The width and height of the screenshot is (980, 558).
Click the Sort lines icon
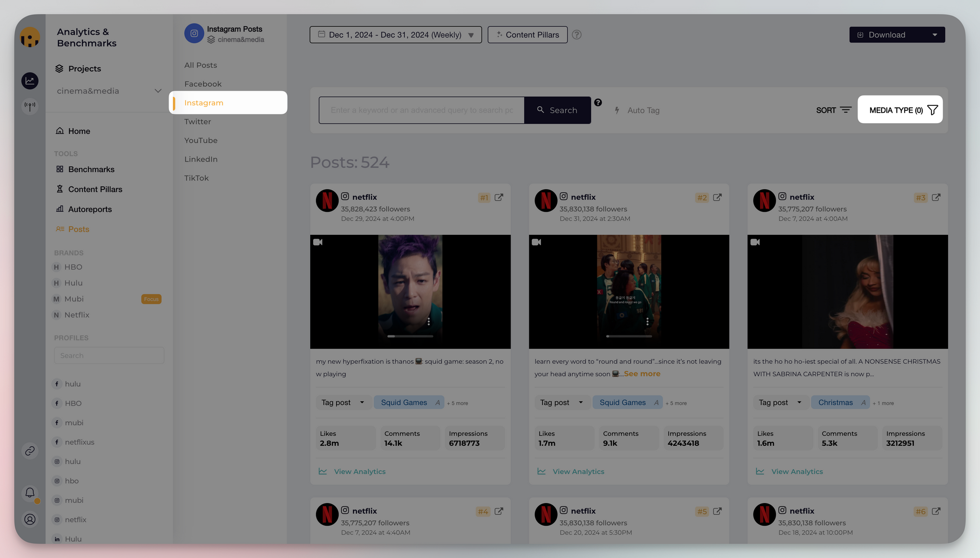(846, 110)
